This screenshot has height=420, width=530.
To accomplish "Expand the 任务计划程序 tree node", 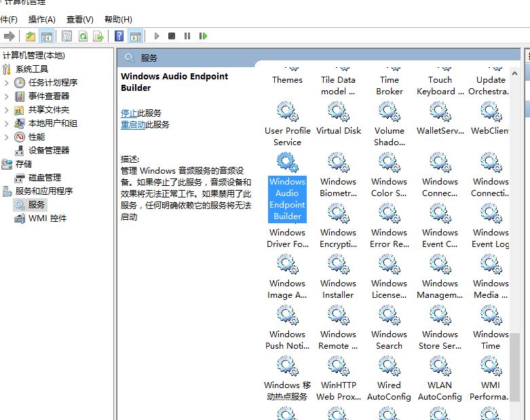I will point(6,83).
